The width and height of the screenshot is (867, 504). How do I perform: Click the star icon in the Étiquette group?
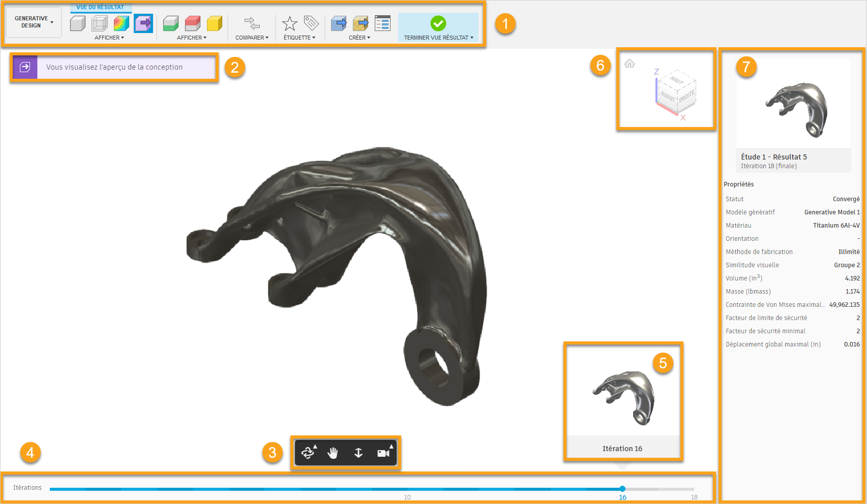289,22
